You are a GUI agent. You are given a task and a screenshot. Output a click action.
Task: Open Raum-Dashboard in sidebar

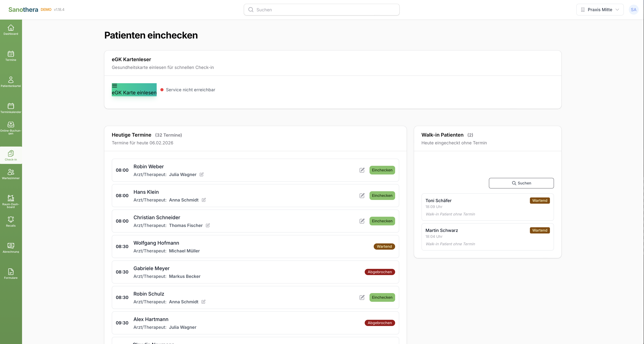(x=11, y=201)
